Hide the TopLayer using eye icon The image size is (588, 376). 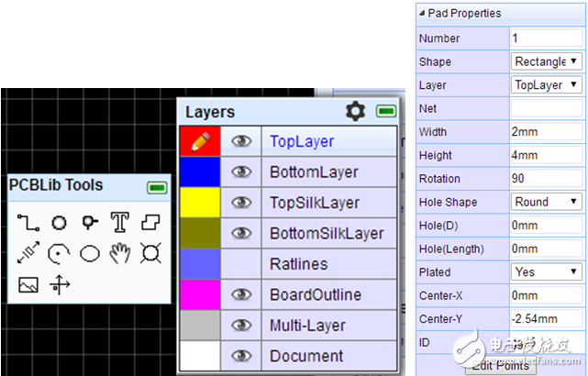click(x=242, y=142)
